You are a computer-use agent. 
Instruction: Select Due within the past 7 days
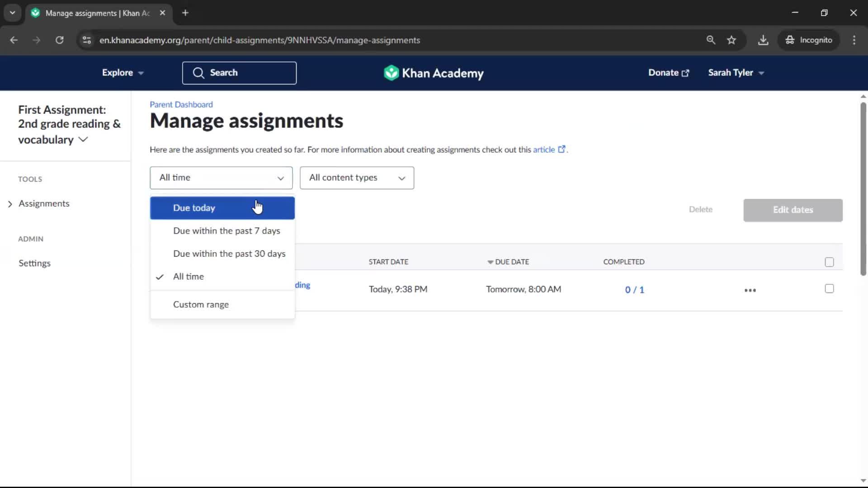pyautogui.click(x=222, y=231)
